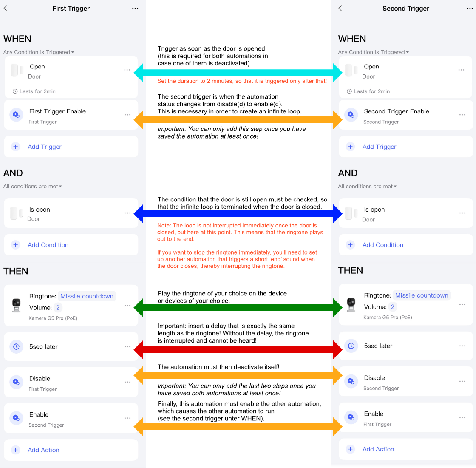Add an action to First Trigger automation

[x=43, y=450]
